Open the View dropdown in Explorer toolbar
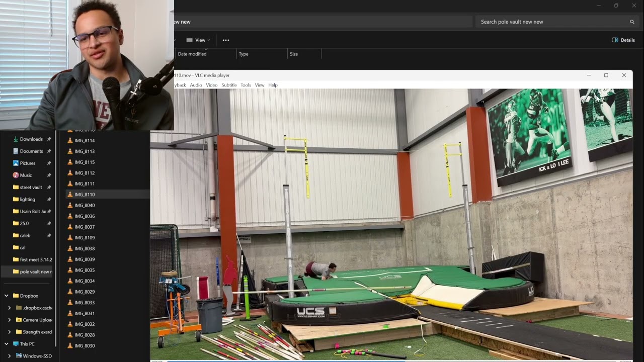This screenshot has height=362, width=644. click(198, 40)
